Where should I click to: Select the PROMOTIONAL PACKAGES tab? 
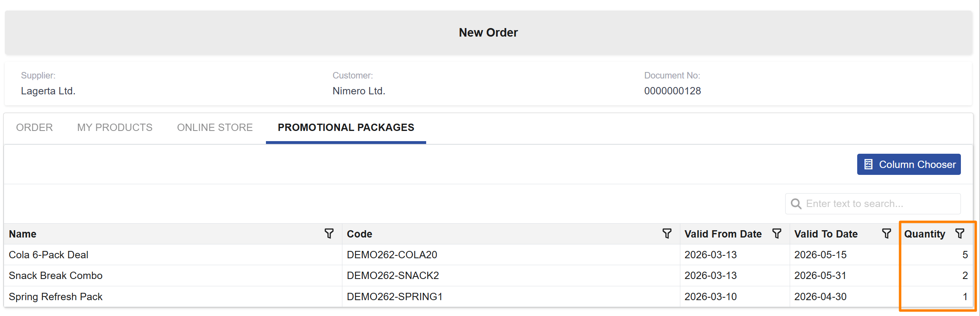[x=346, y=128]
